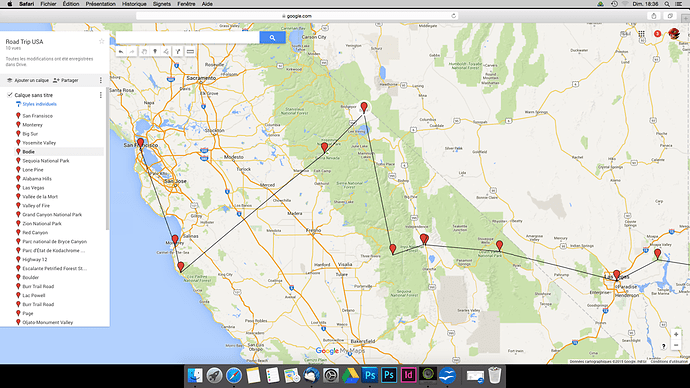
Task: Select the Draw a line tool
Action: pos(166,51)
